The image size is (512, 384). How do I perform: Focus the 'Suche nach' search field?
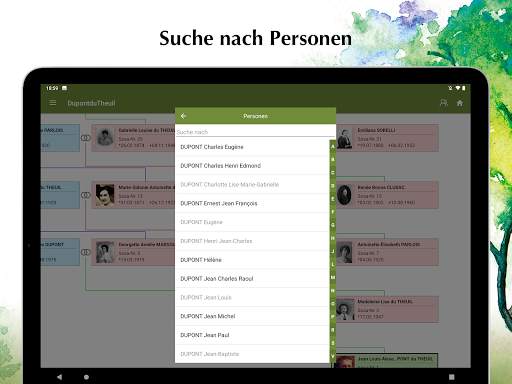(255, 132)
